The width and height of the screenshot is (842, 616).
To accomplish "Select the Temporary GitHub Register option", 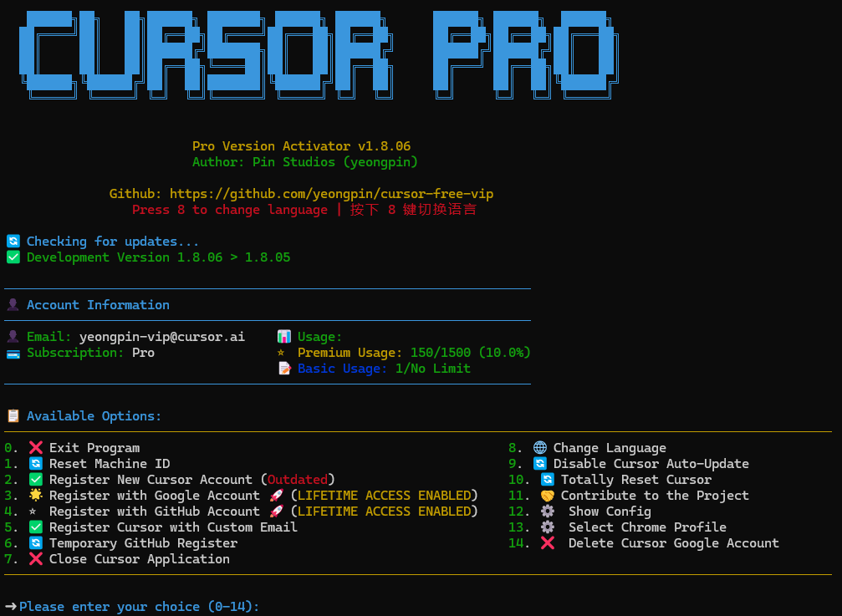I will pos(143,543).
